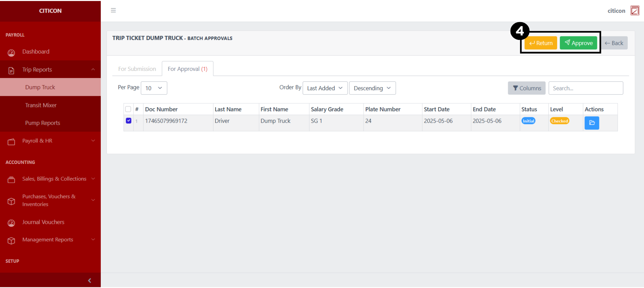The image size is (644, 288).
Task: Change the Descending sort direction dropdown
Action: pyautogui.click(x=372, y=88)
